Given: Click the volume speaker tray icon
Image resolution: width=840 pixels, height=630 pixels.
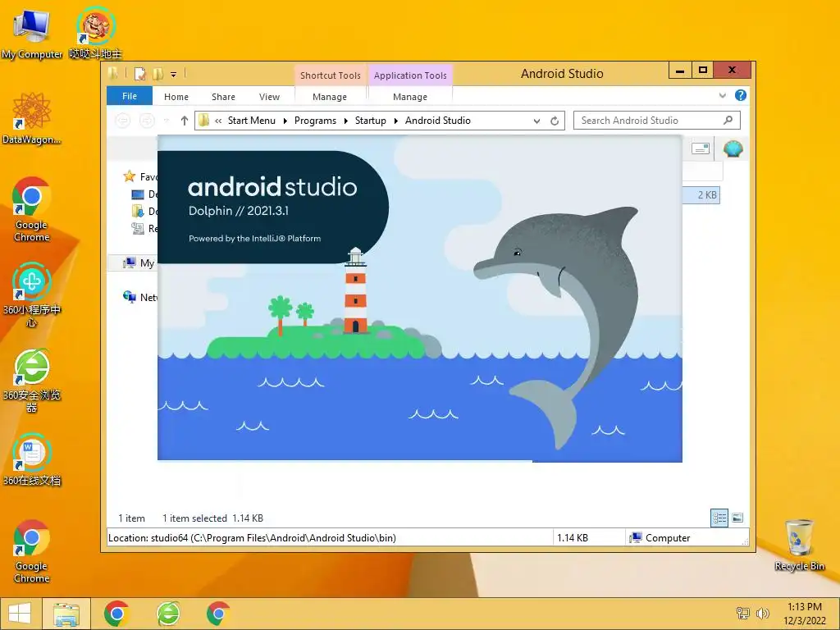Looking at the screenshot, I should [x=762, y=613].
